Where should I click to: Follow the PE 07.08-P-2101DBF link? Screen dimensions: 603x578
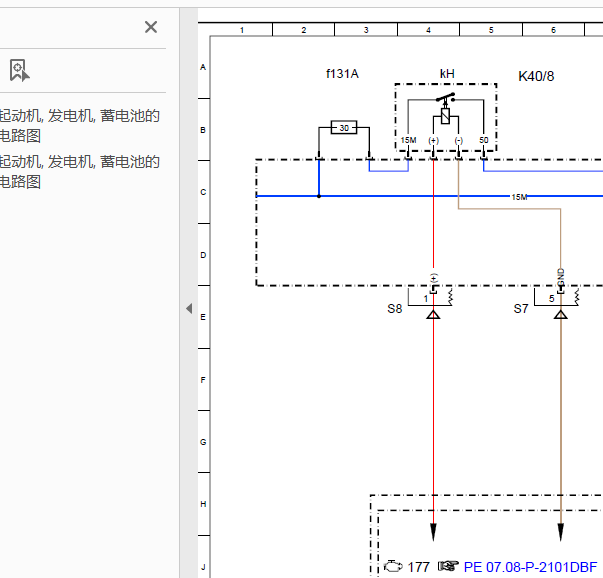530,567
